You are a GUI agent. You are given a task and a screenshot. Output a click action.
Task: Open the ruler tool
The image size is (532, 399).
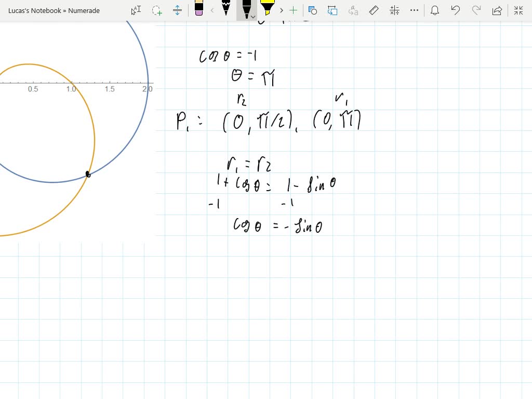tap(374, 10)
